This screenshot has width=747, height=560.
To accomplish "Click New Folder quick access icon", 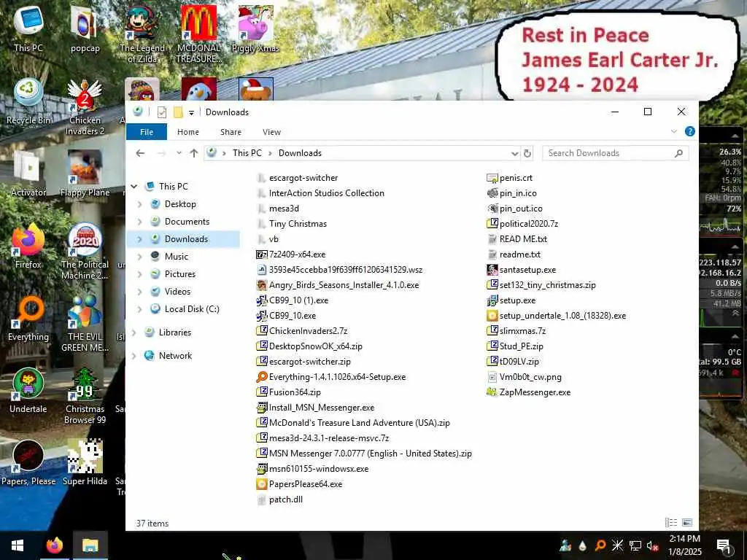I will tap(178, 112).
